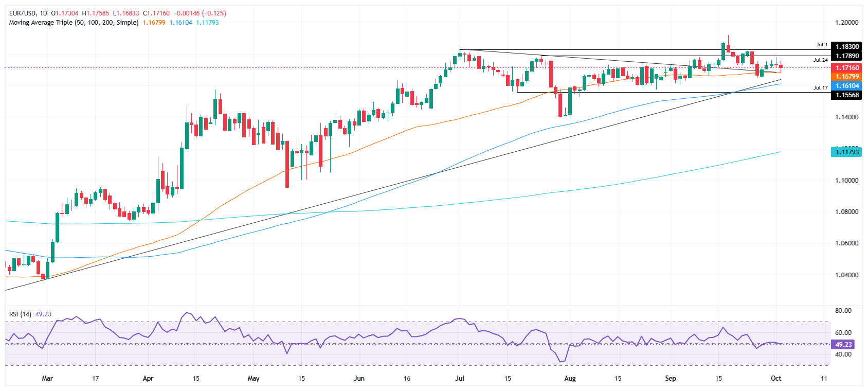Click the Mar label on the date axis
Image resolution: width=868 pixels, height=392 pixels.
click(47, 379)
